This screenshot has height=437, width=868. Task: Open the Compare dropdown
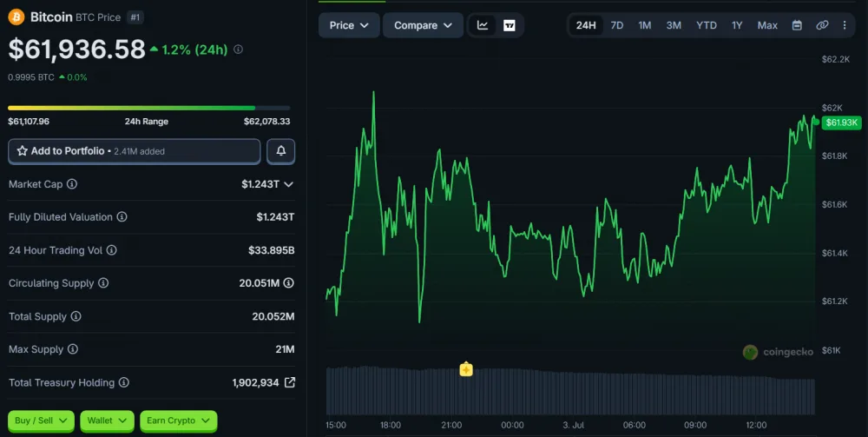point(423,25)
